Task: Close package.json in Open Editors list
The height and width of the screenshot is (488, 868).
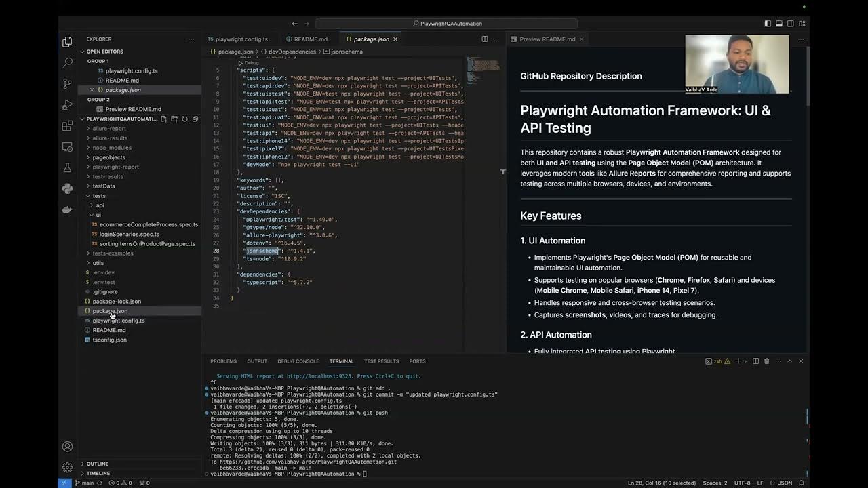Action: point(92,90)
